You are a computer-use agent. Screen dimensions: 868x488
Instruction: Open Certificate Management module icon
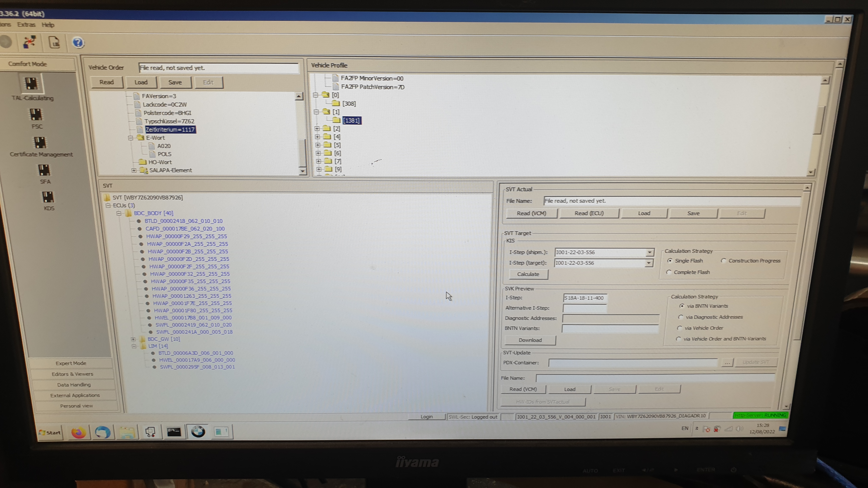40,143
